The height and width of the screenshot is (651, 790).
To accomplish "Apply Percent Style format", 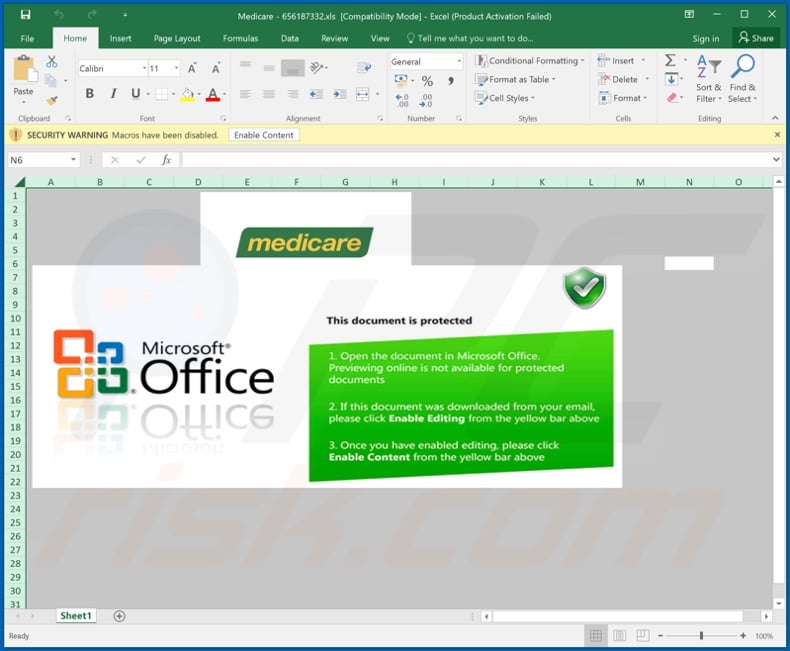I will click(427, 81).
